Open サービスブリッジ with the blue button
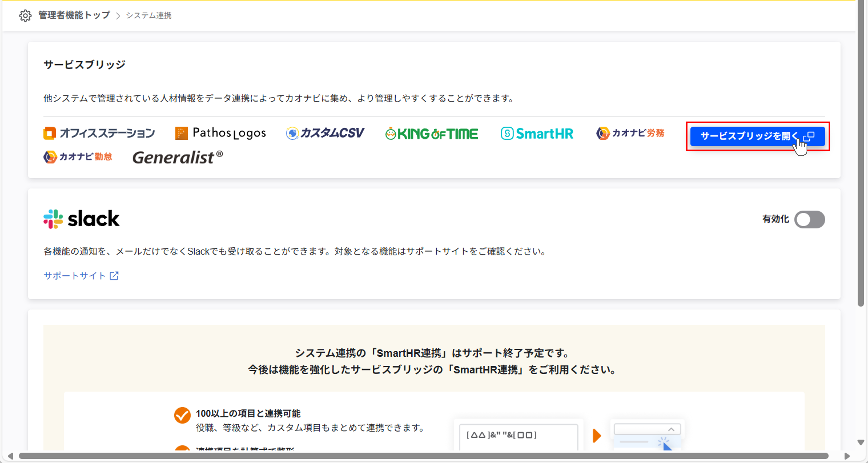Viewport: 868px width, 463px height. click(758, 136)
